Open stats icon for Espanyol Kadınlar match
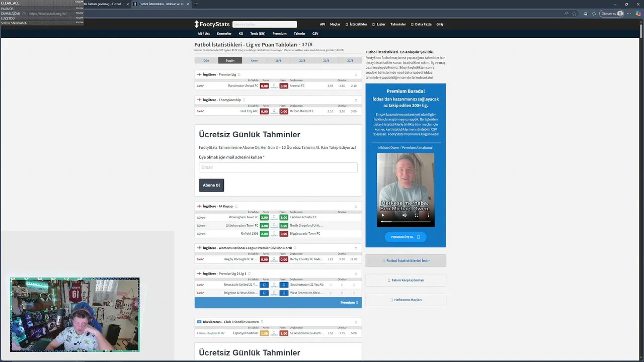Viewport: 644px width, 362px height. coord(274,333)
